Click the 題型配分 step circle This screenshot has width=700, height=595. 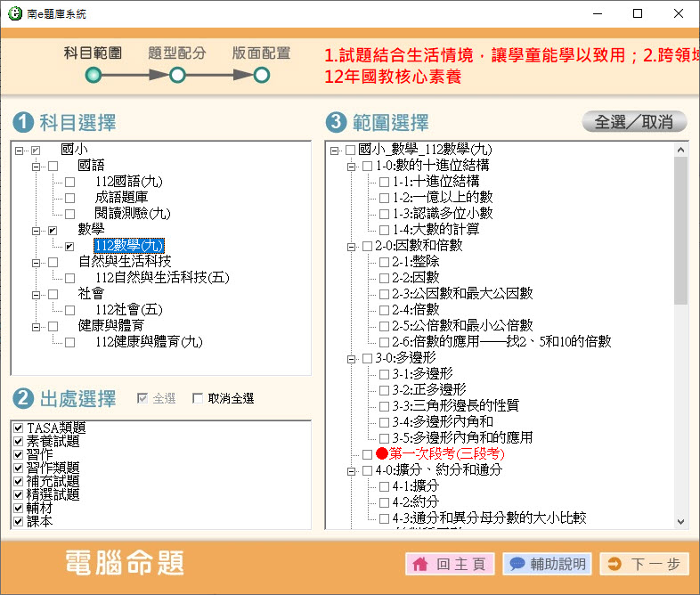177,76
